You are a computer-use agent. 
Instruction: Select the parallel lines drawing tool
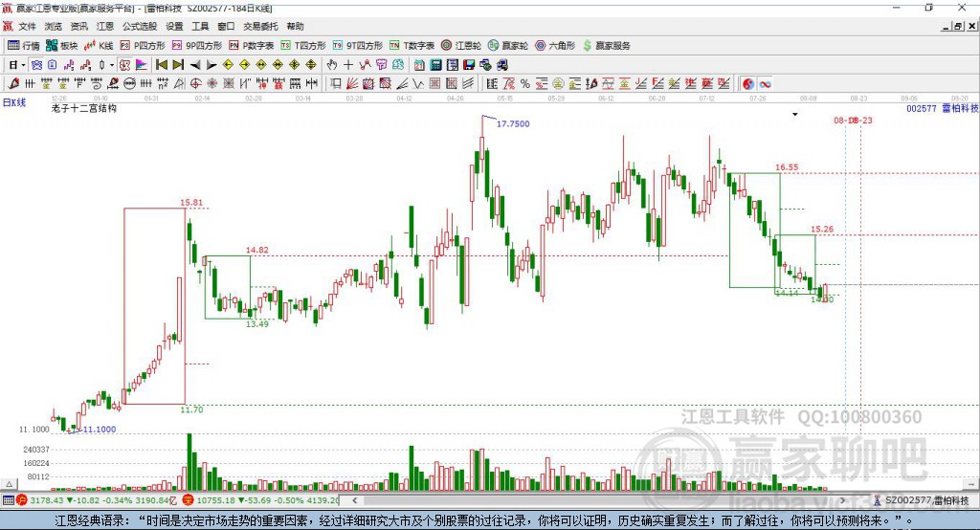tap(467, 84)
